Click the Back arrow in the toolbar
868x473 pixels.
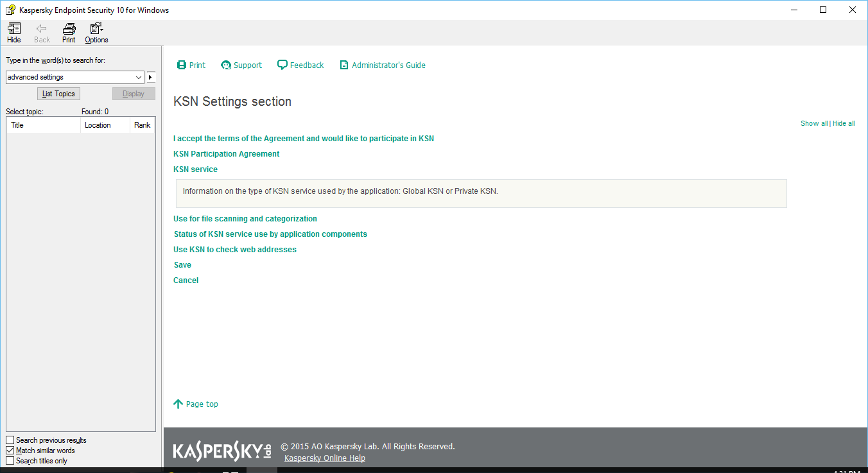point(42,33)
